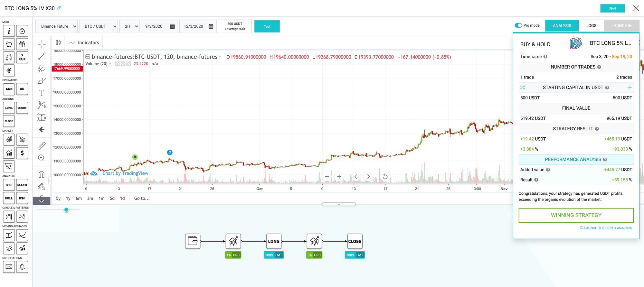644x287 pixels.
Task: Collapse the chart panel with up chevron handle
Action: (x=339, y=204)
